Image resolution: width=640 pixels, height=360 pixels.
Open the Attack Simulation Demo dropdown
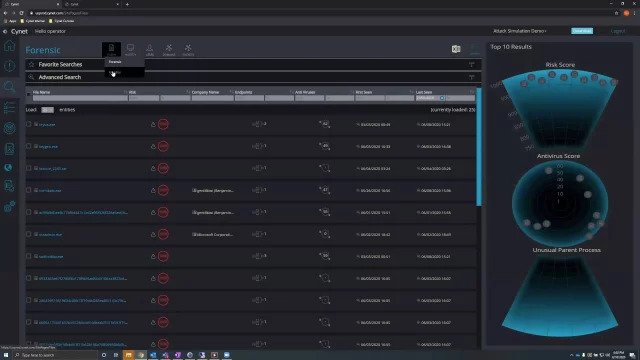[x=520, y=31]
